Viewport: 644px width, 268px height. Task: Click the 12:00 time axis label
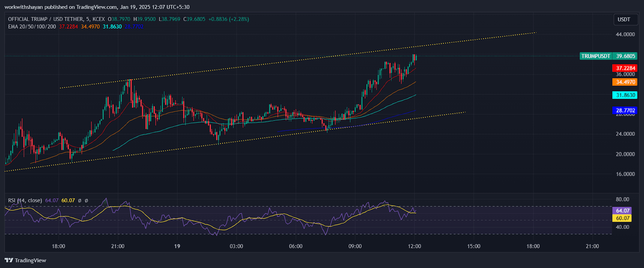414,246
